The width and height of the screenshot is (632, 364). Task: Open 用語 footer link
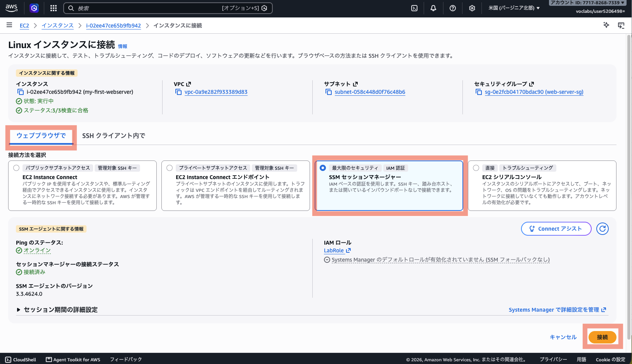582,360
